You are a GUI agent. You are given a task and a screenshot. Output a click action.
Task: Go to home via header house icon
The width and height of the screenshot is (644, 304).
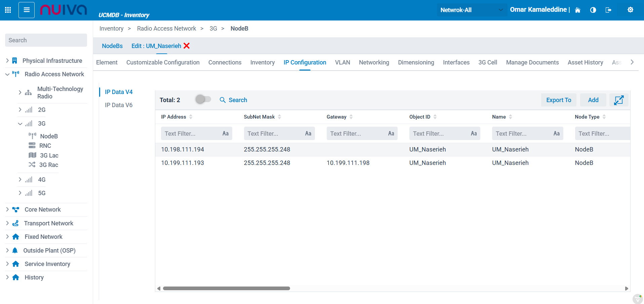[577, 10]
